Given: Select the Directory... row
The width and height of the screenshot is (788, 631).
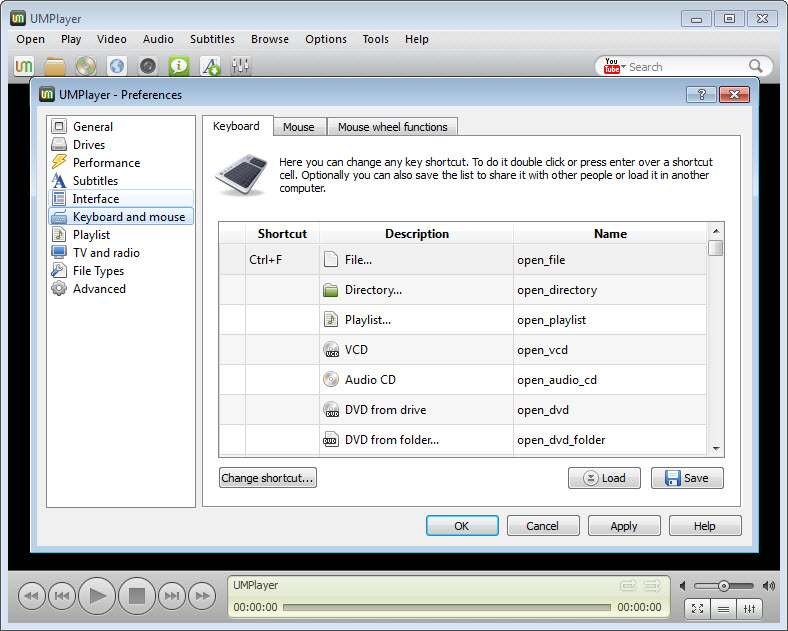Looking at the screenshot, I should point(417,290).
